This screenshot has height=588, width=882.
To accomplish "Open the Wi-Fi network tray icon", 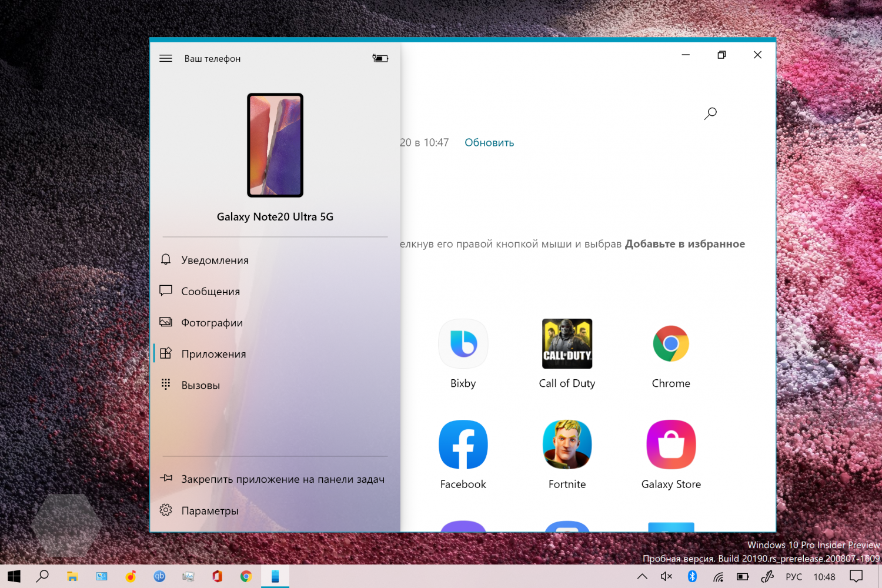I will pyautogui.click(x=718, y=577).
